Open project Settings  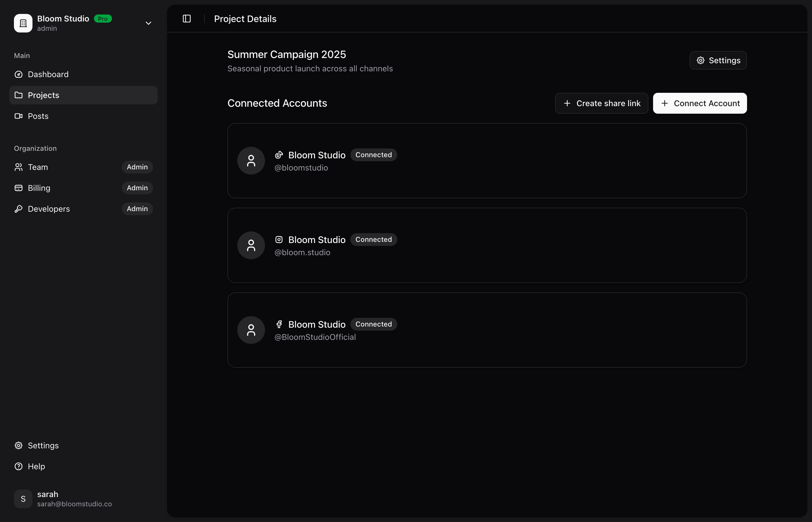point(718,60)
